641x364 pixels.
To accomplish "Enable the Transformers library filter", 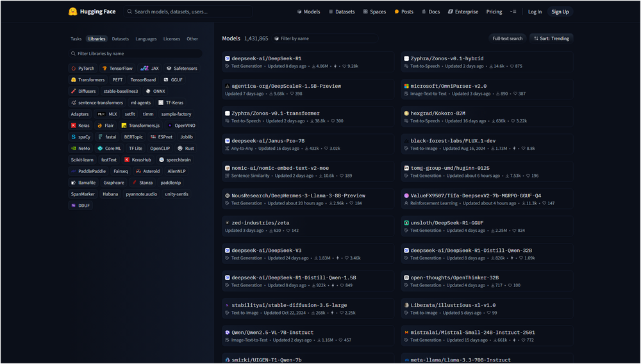I will click(87, 79).
